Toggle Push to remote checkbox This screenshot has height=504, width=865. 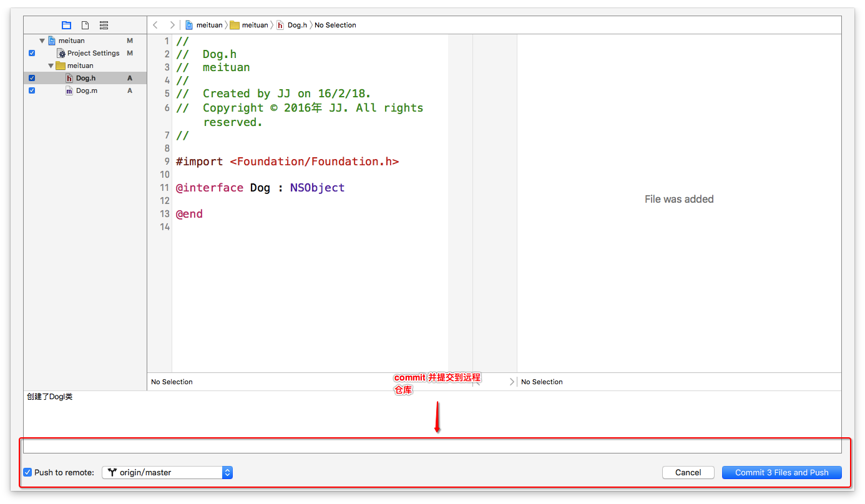[x=27, y=472]
